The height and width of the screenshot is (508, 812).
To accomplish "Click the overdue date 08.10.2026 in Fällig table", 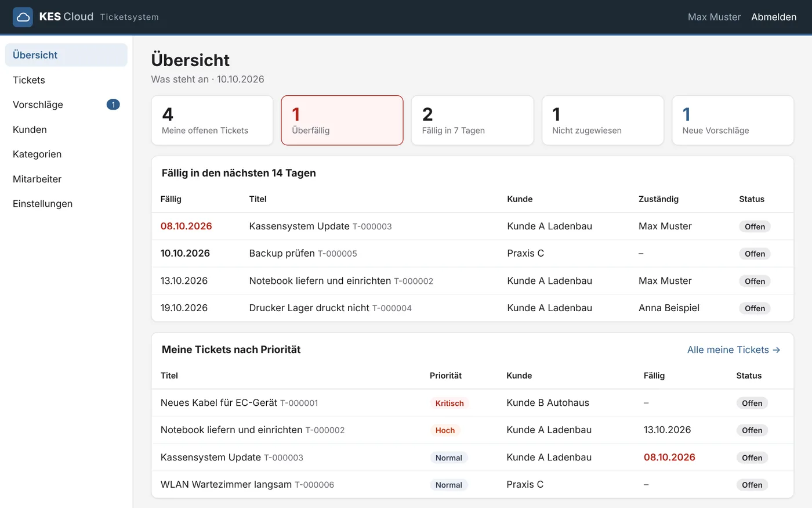I will coord(186,226).
